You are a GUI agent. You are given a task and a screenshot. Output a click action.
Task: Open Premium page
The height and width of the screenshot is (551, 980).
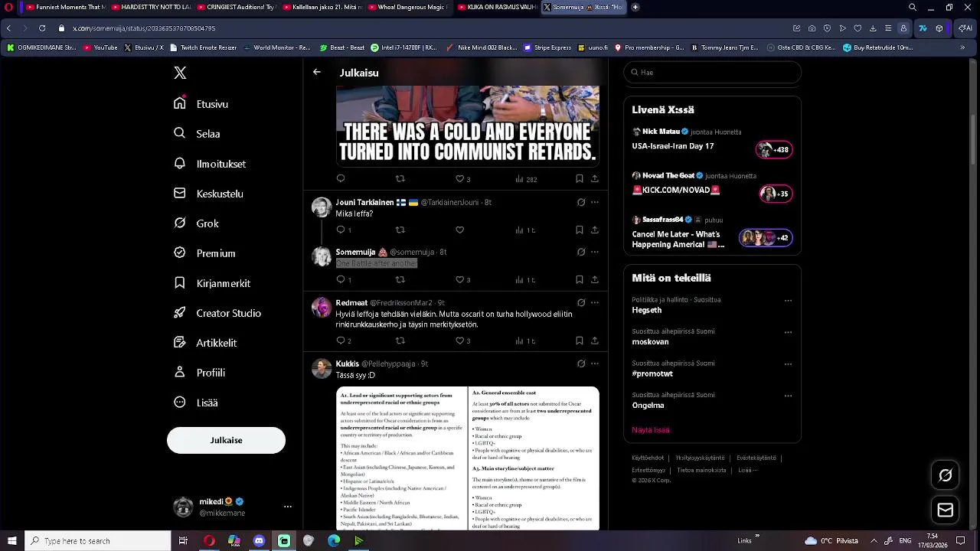click(x=204, y=253)
